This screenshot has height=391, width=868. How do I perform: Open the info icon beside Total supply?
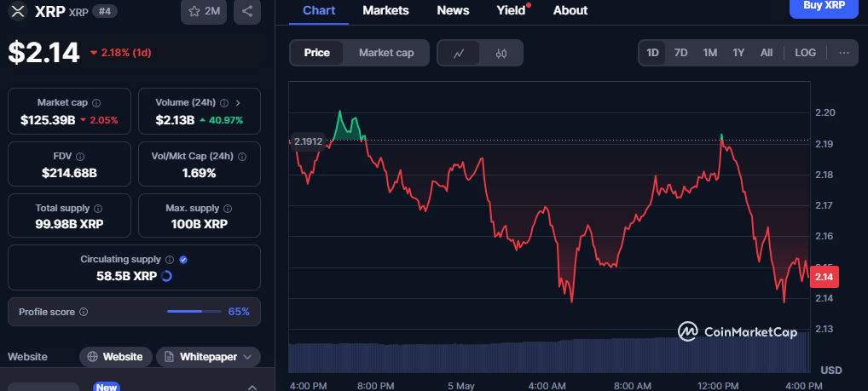coord(98,209)
